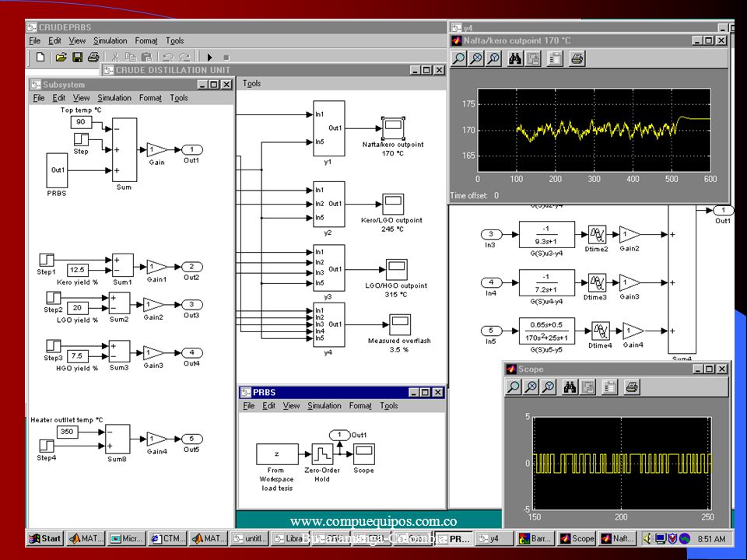Open the File menu in CRUDEPRBS window
The height and width of the screenshot is (560, 747).
click(x=35, y=41)
